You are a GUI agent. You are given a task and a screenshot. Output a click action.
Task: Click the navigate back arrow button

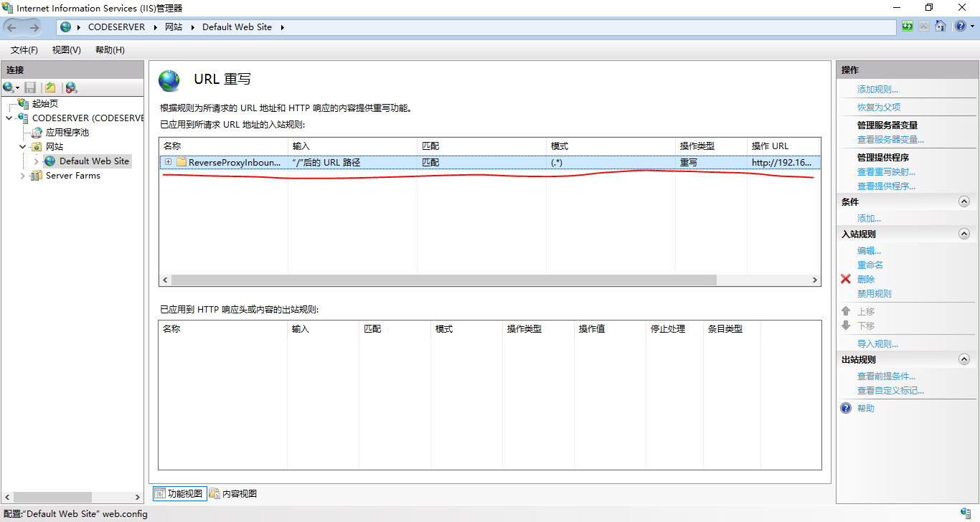point(12,27)
